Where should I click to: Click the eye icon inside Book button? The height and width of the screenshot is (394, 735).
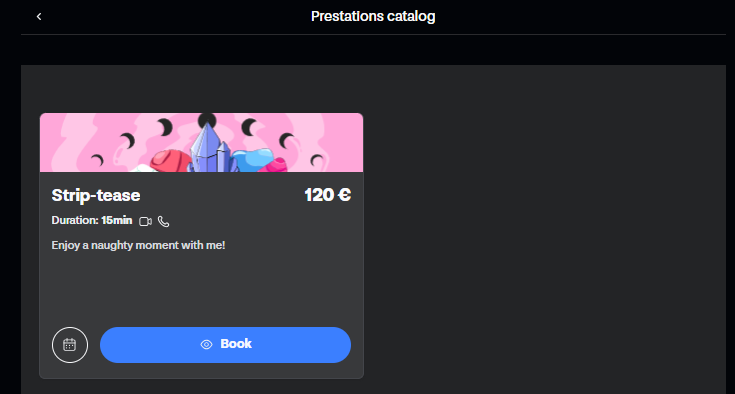pyautogui.click(x=206, y=345)
